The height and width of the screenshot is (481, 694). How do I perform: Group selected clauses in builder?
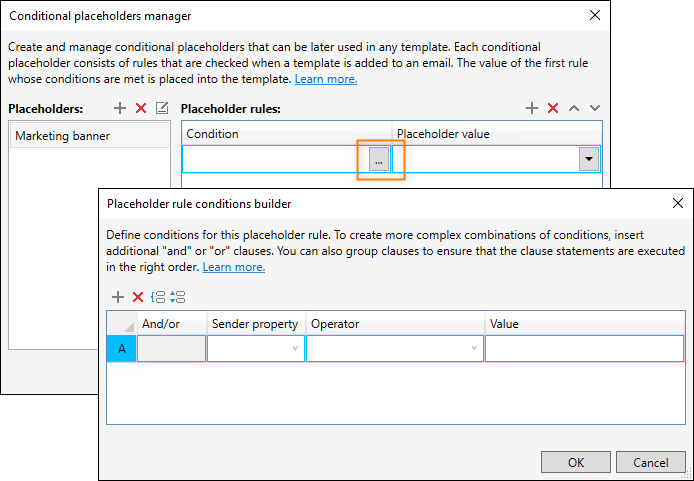click(x=158, y=297)
